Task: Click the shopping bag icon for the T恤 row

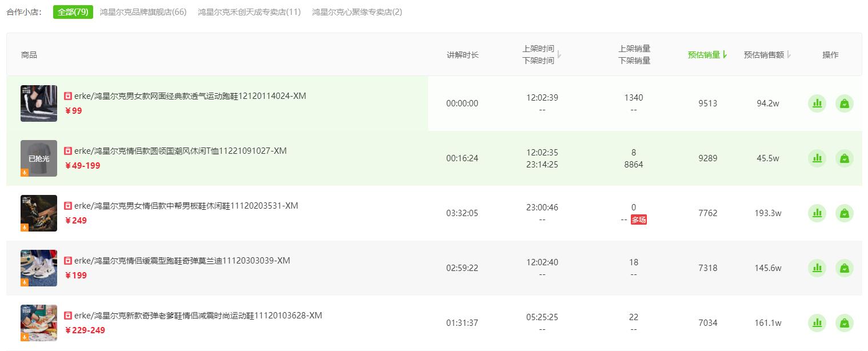Action: [844, 158]
